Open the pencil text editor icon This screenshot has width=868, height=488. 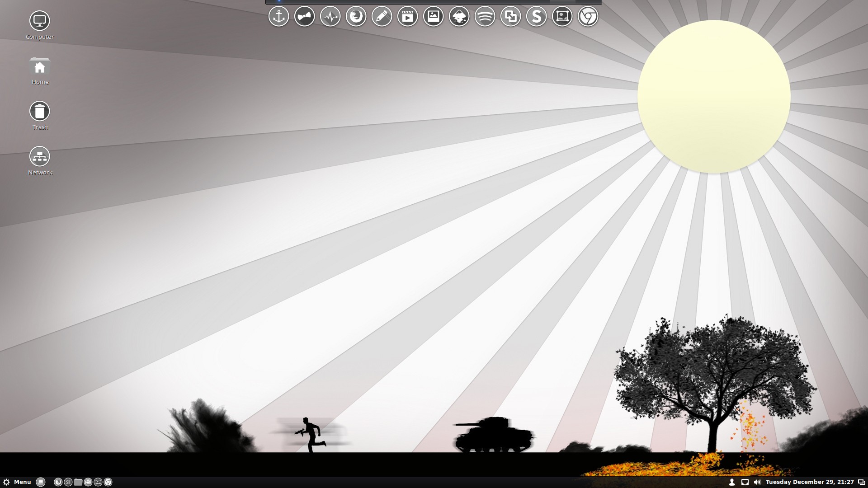(382, 17)
